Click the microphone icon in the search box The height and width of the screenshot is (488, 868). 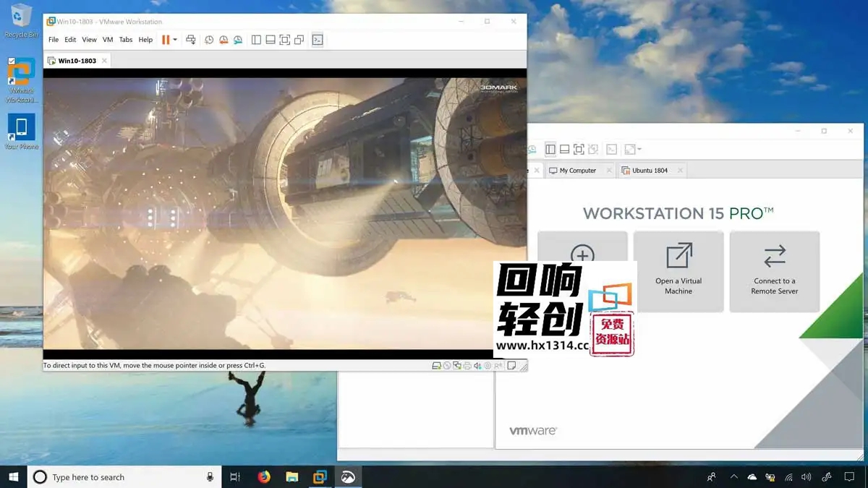point(210,477)
